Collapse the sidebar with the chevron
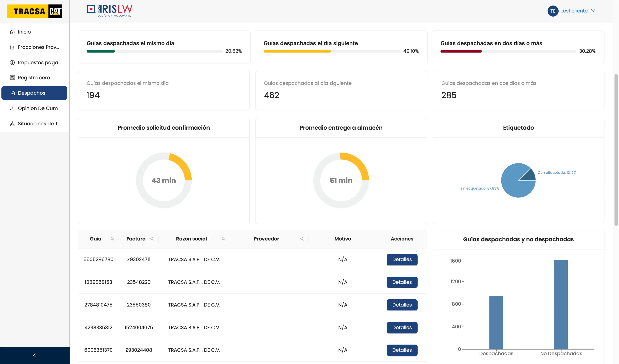 coord(34,355)
